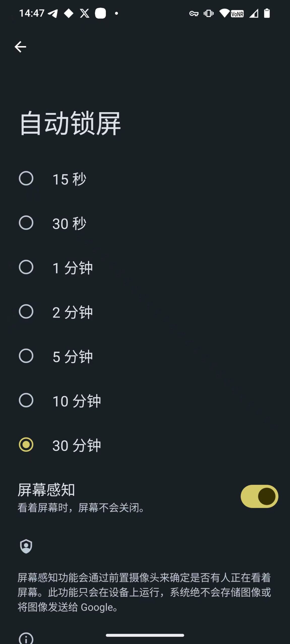The height and width of the screenshot is (644, 290).
Task: Choose 2 分钟 screen timeout
Action: click(26, 312)
